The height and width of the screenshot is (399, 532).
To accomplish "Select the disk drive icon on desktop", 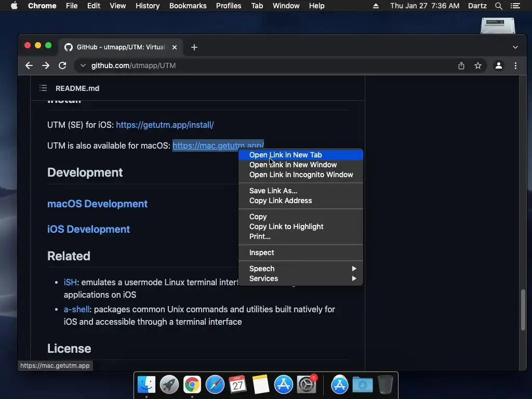I will pyautogui.click(x=498, y=26).
